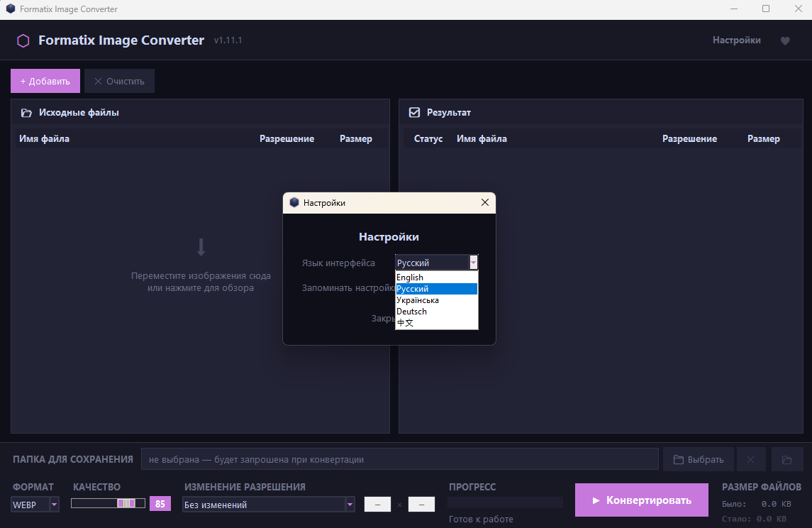Click Размер column in Результат panel
812x528 pixels.
point(763,138)
